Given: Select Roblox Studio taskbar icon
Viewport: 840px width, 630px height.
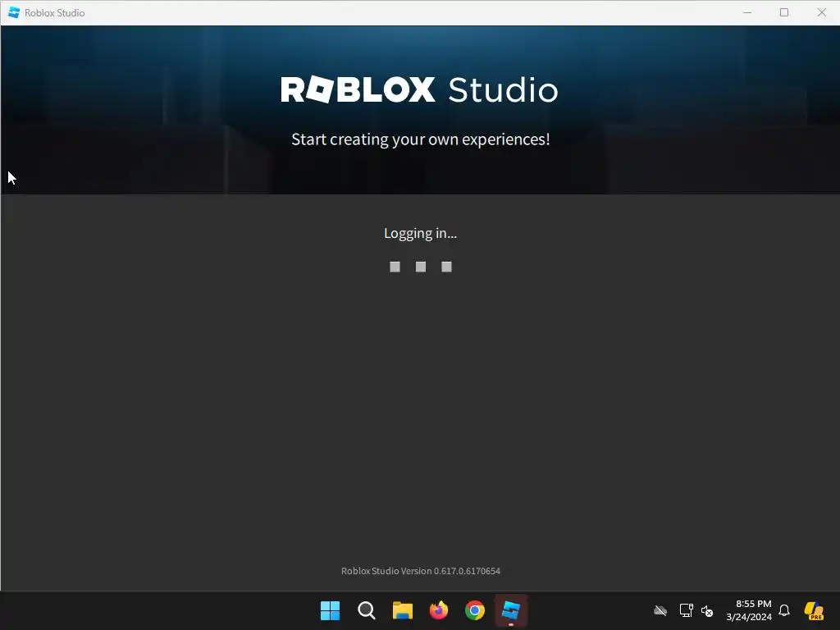Looking at the screenshot, I should (x=511, y=610).
